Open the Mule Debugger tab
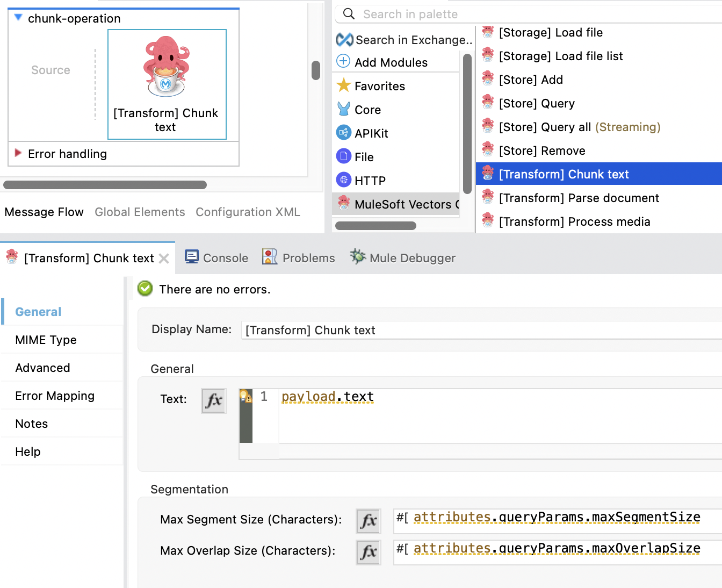 403,258
